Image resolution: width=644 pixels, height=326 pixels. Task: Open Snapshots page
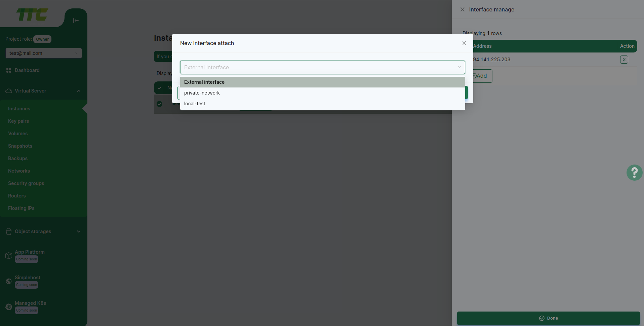[20, 146]
